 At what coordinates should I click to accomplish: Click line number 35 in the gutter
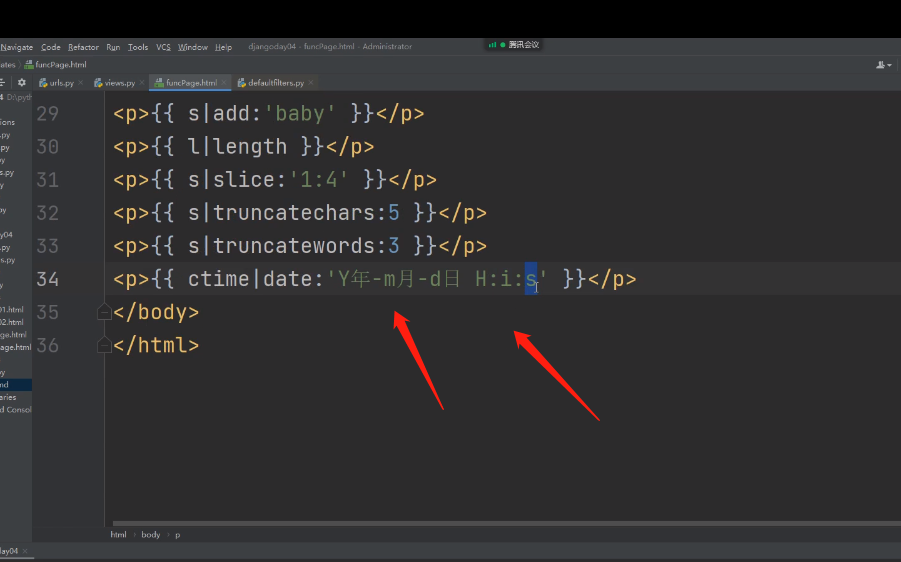tap(48, 312)
